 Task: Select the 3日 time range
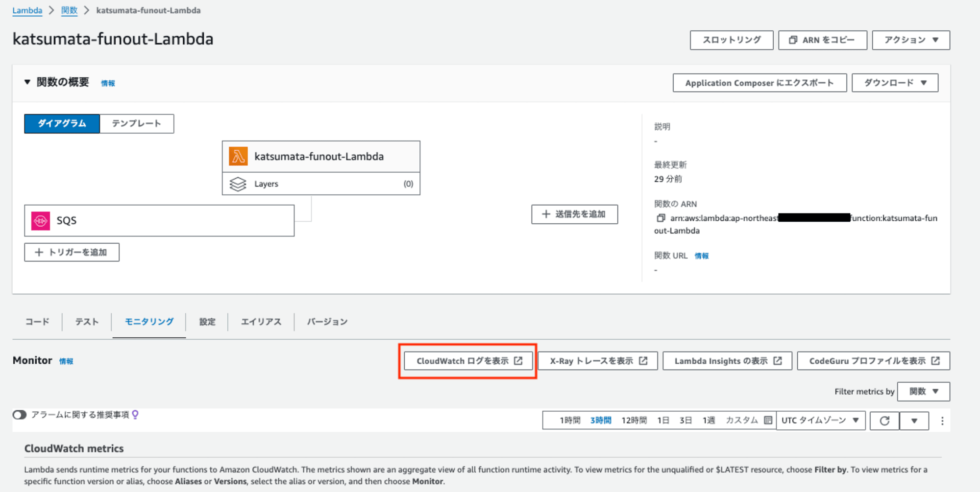click(x=686, y=421)
